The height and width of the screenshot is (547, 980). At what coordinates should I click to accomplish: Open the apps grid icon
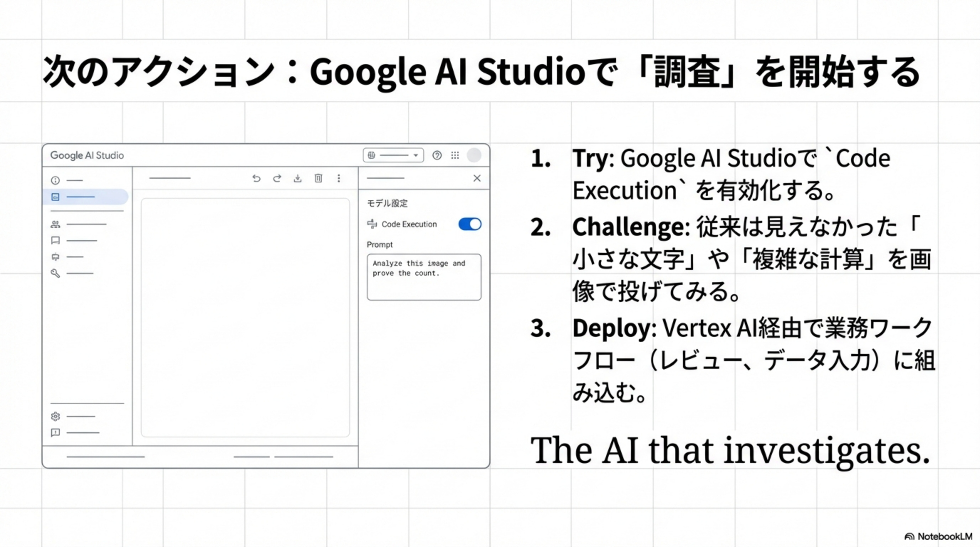(x=455, y=155)
